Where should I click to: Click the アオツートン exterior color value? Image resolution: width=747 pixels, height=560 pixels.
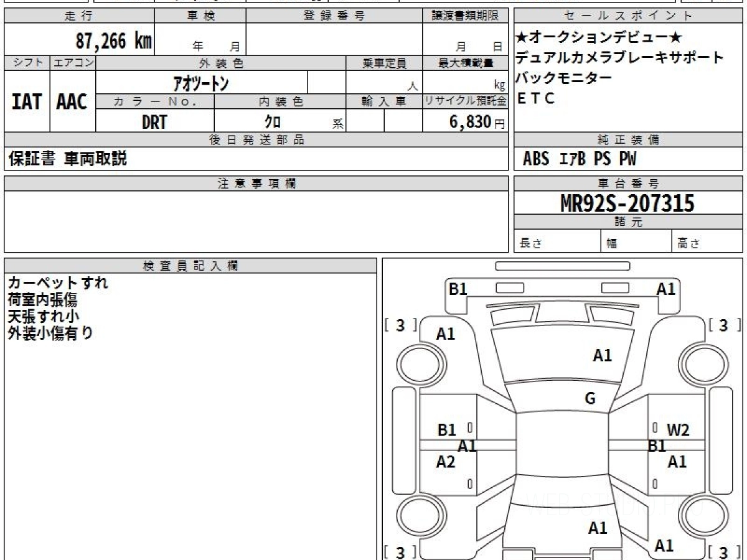coord(200,83)
